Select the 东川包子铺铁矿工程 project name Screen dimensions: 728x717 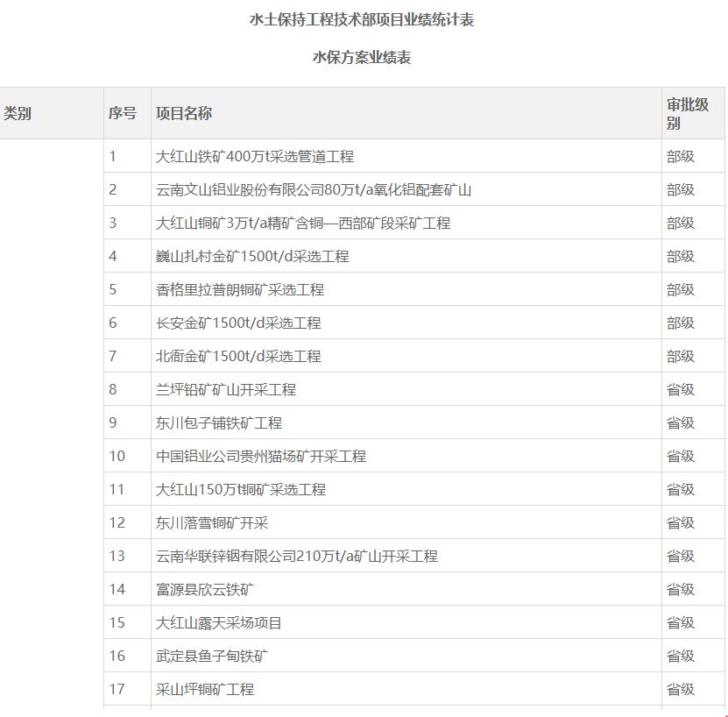tap(219, 423)
